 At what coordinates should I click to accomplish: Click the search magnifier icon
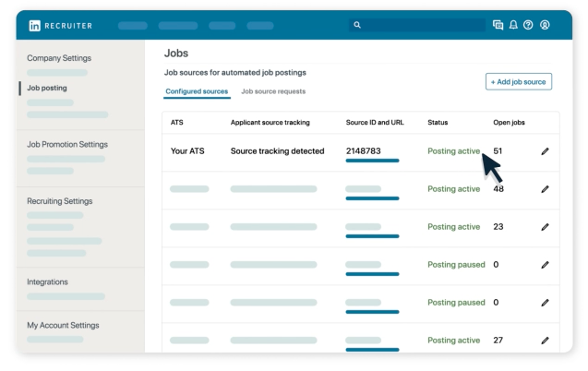coord(357,25)
